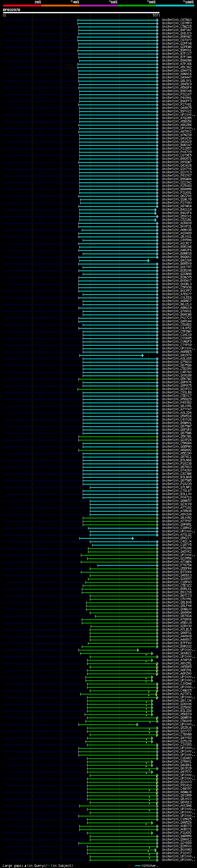Select hit label UniRef100_Q0DJC0

[x=177, y=33]
